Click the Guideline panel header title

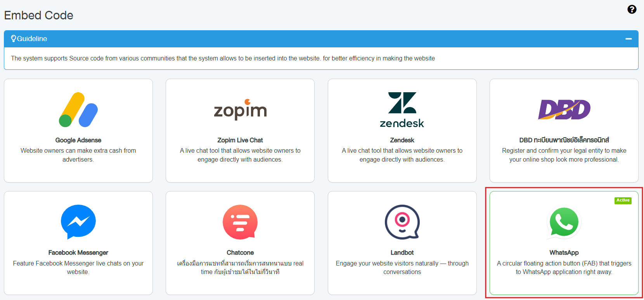[x=32, y=39]
